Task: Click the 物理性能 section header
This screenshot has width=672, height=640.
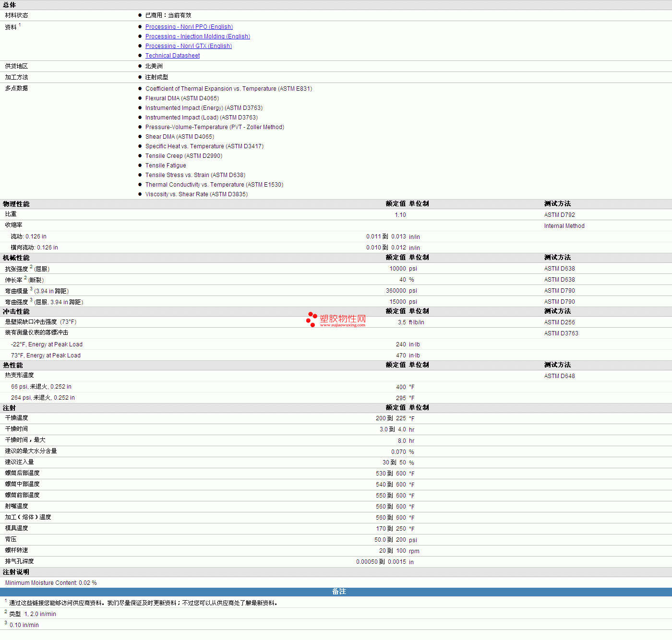Action: [16, 204]
